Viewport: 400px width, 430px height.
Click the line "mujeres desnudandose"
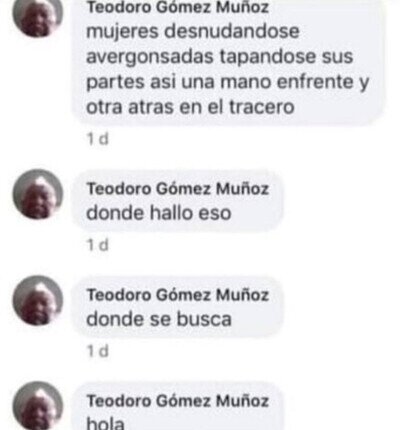point(193,33)
